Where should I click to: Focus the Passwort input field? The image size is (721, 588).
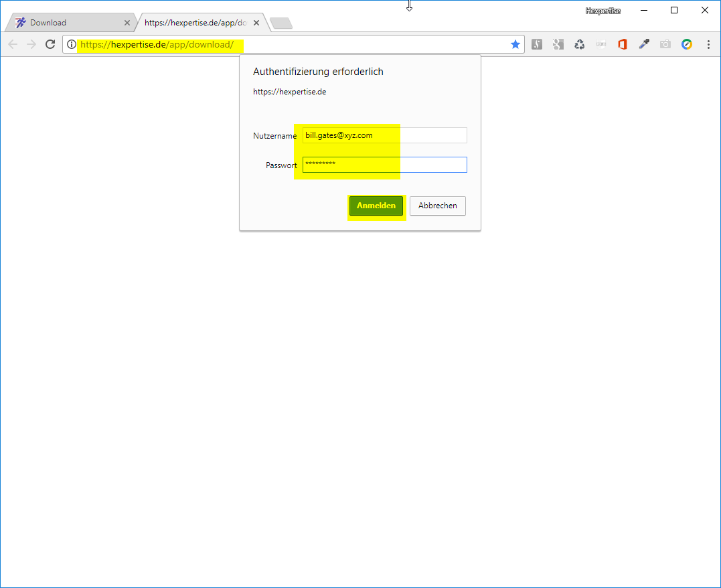385,165
